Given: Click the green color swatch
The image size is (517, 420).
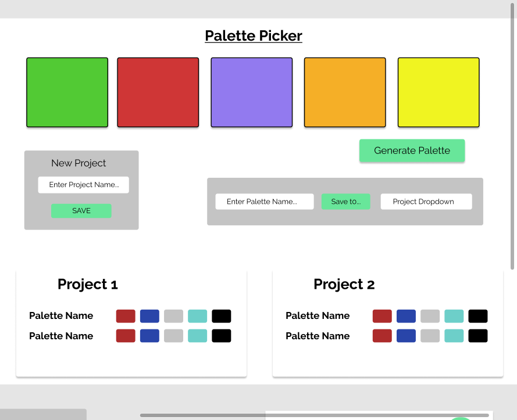Looking at the screenshot, I should [x=67, y=92].
